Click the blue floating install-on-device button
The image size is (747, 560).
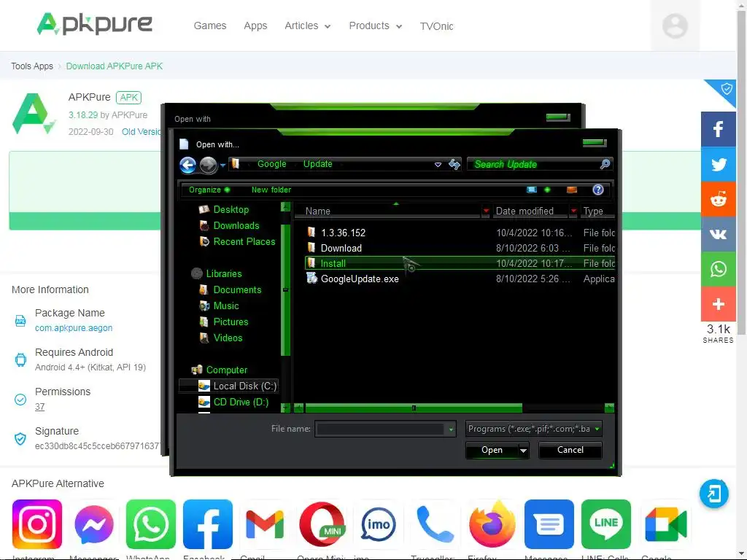point(713,494)
